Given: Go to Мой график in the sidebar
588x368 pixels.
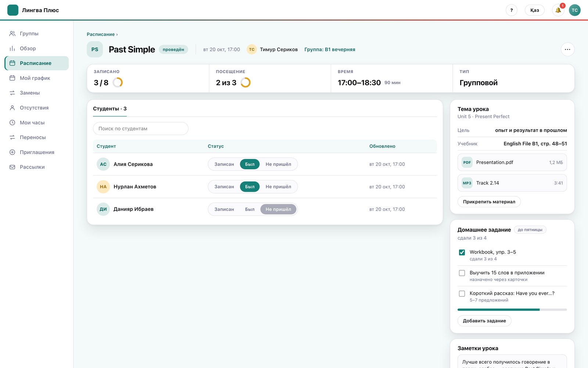Looking at the screenshot, I should tap(37, 78).
